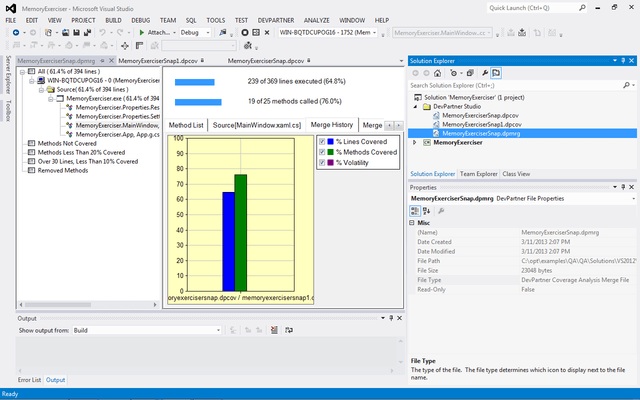This screenshot has height=400, width=640.
Task: Collapse DevPartner Studio folder in Solution Explorer
Action: click(x=415, y=107)
